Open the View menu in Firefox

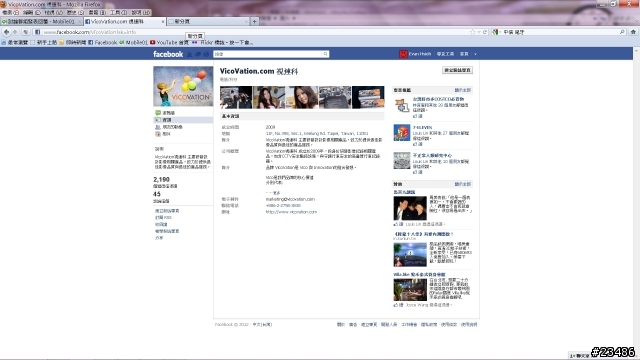(x=53, y=13)
